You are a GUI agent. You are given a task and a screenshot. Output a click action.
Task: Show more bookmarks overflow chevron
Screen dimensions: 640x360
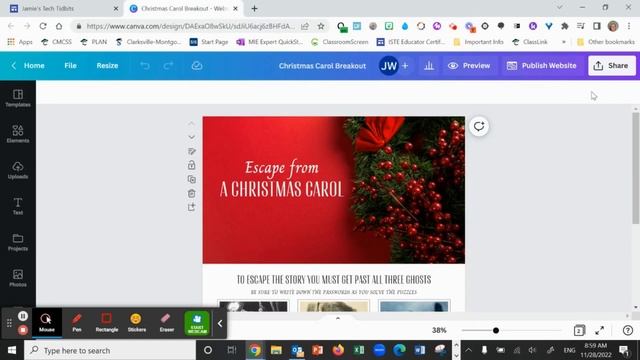(x=564, y=42)
